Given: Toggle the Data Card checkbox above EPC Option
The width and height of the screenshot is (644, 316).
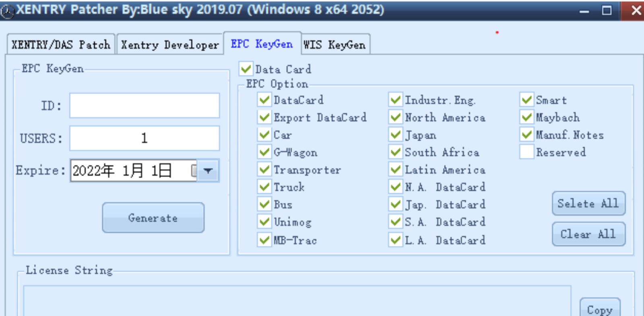Looking at the screenshot, I should click(x=246, y=69).
